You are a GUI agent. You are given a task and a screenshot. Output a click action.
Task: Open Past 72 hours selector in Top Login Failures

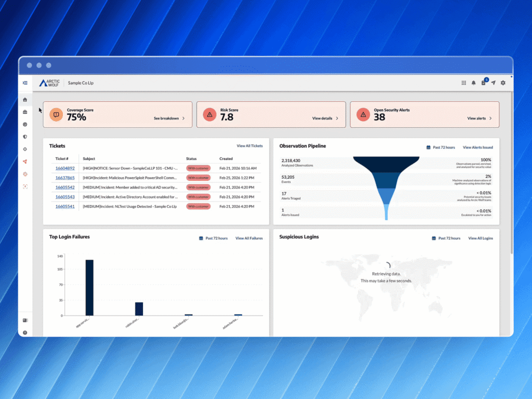coord(214,238)
